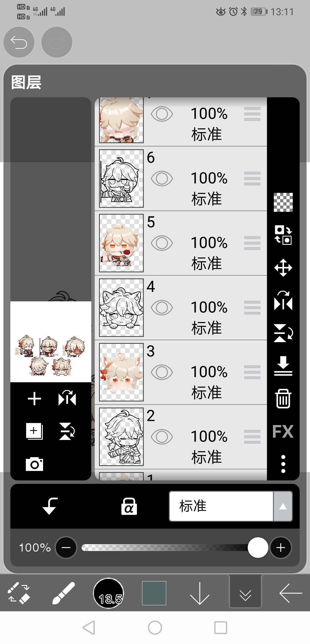Click the merge layer down icon
The width and height of the screenshot is (310, 644).
tap(283, 366)
